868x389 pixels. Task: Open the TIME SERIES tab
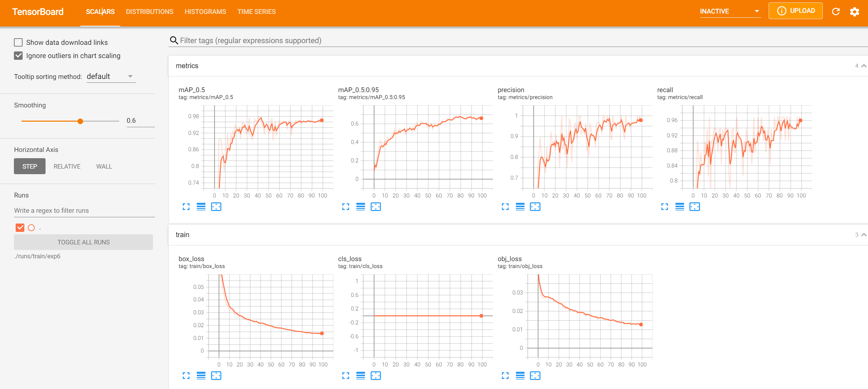click(x=256, y=11)
